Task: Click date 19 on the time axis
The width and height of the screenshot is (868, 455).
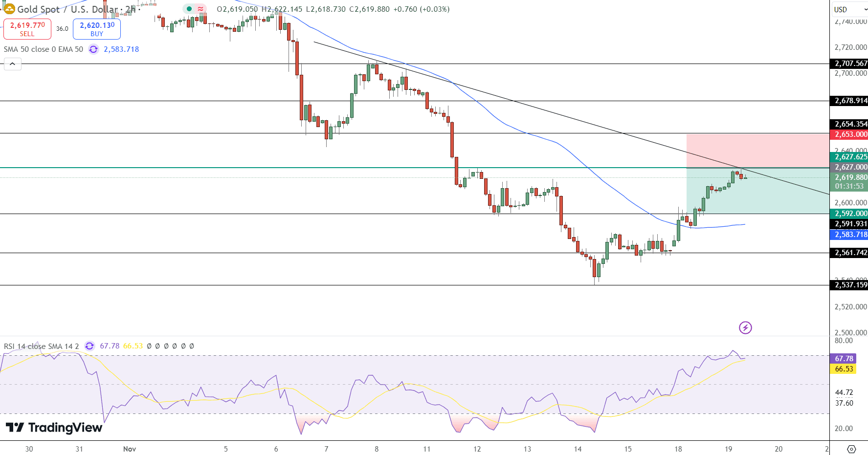Action: coord(729,449)
